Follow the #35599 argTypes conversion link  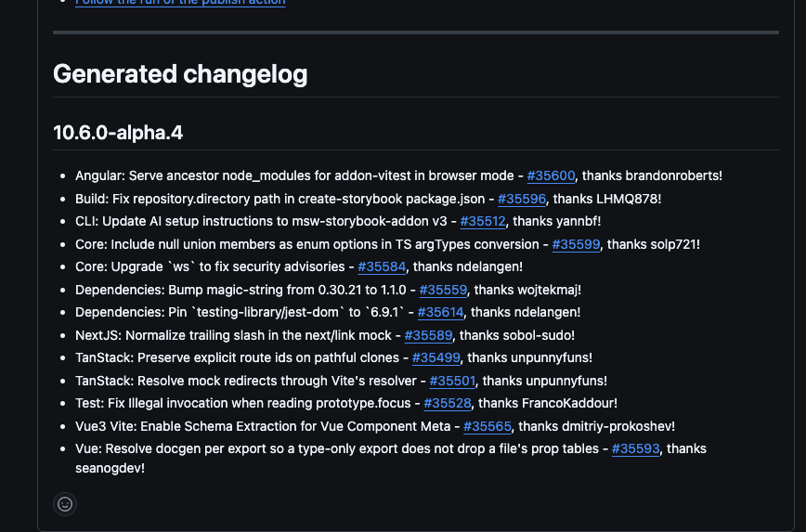click(x=576, y=245)
